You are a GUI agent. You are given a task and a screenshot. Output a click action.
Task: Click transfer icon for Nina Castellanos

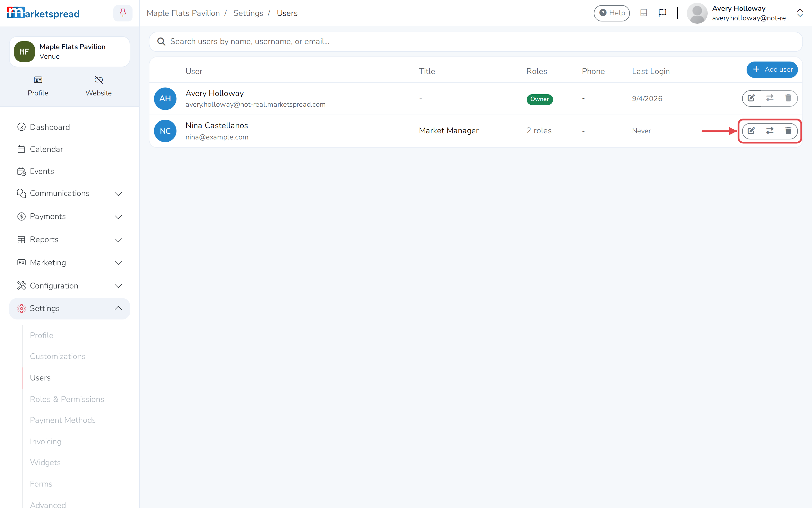770,131
